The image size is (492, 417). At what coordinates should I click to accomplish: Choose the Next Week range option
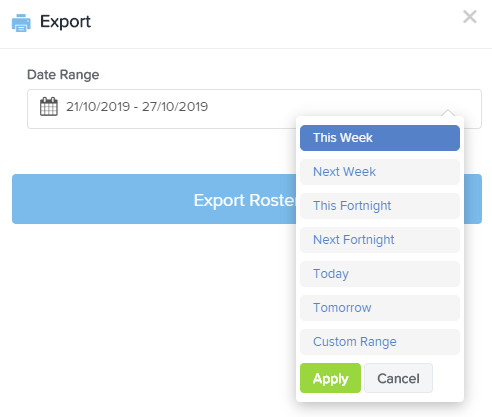pos(380,172)
